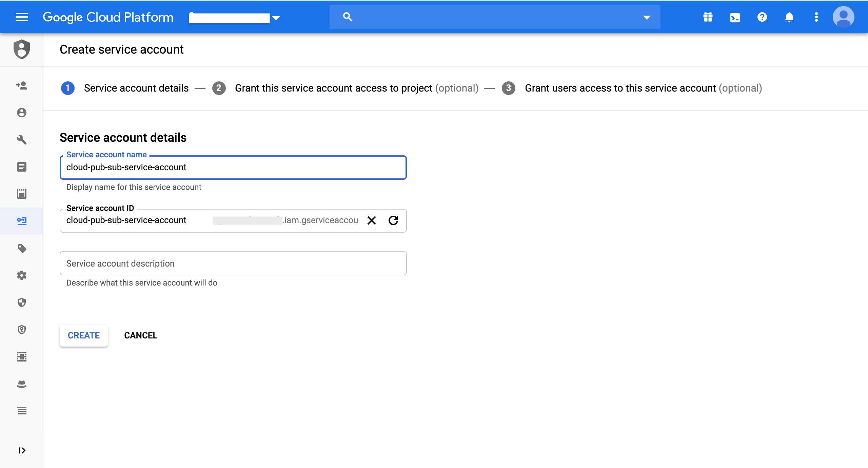
Task: Open the three-dot settings menu
Action: (x=816, y=17)
